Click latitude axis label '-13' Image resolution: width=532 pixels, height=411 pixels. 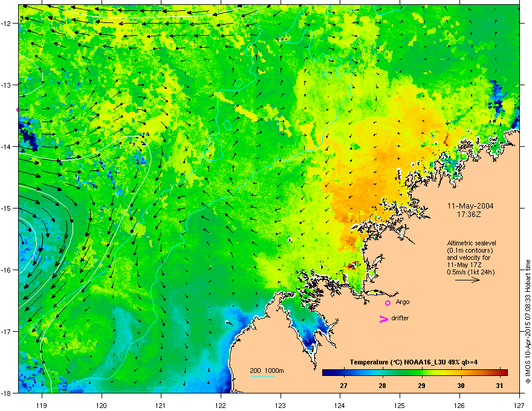tap(6, 85)
